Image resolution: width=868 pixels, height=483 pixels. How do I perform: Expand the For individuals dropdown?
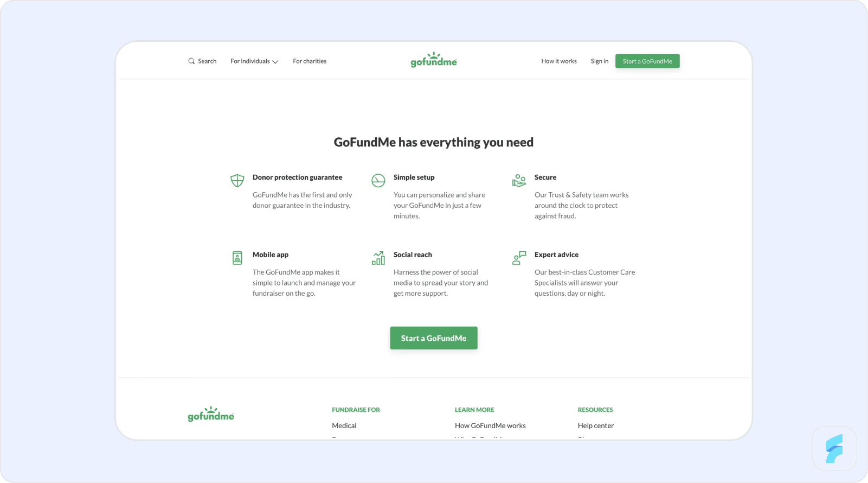254,61
